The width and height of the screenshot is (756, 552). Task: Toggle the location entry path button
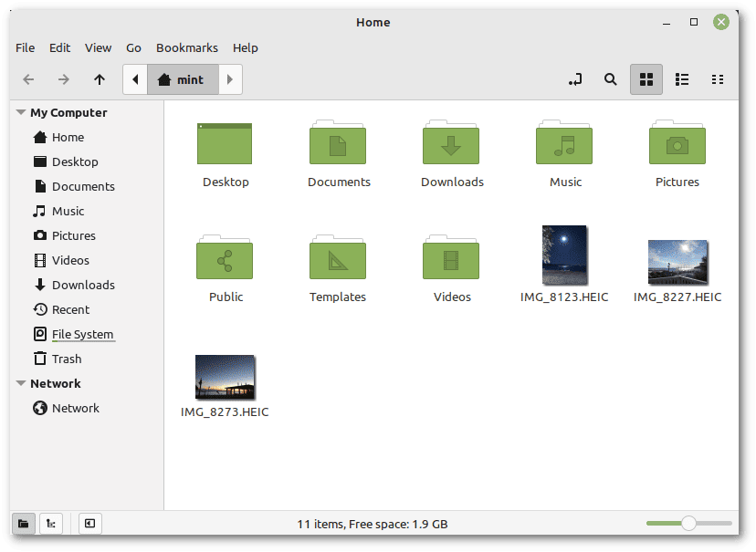point(575,79)
